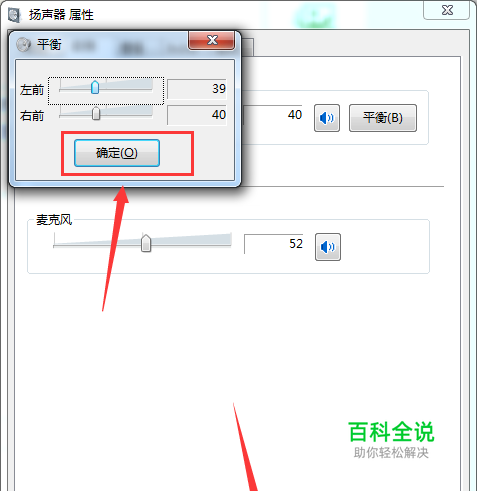
Task: Click the 平衡 dialog title bar icon
Action: coord(23,44)
